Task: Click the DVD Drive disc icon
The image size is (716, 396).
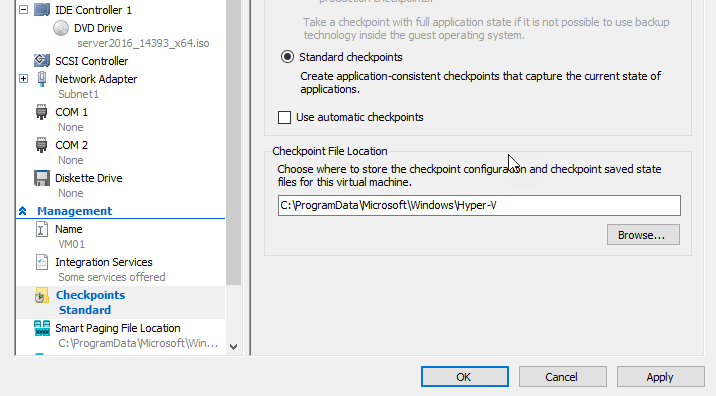Action: [x=61, y=28]
